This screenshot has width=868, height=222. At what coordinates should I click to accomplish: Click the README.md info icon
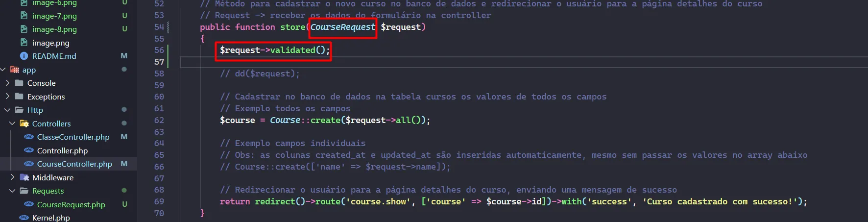tap(24, 56)
